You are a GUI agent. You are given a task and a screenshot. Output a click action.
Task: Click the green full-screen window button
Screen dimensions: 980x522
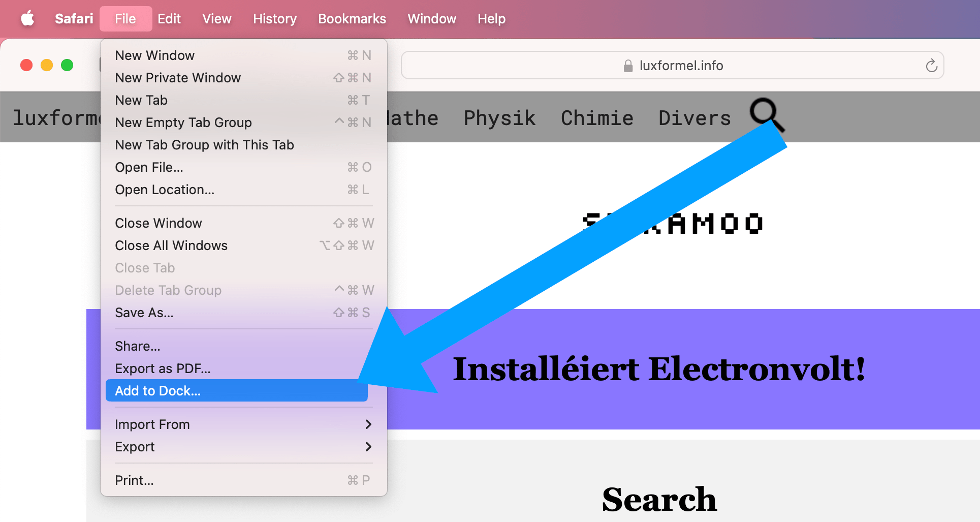(67, 65)
